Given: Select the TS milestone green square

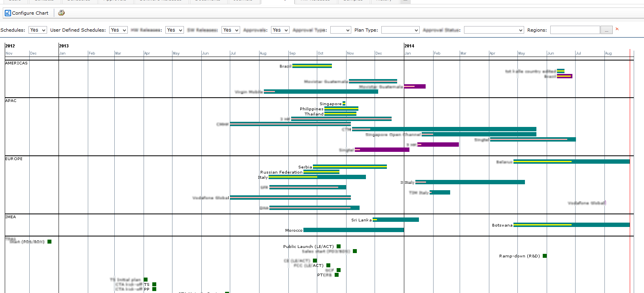Looking at the screenshot, I should [x=154, y=284].
